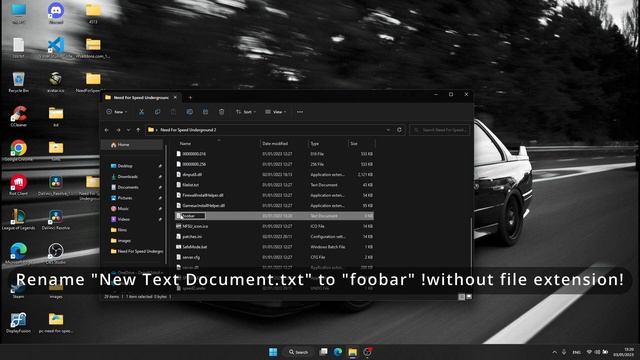This screenshot has width=640, height=360.
Task: Select the League of Legends desktop shortcut
Action: point(18,219)
